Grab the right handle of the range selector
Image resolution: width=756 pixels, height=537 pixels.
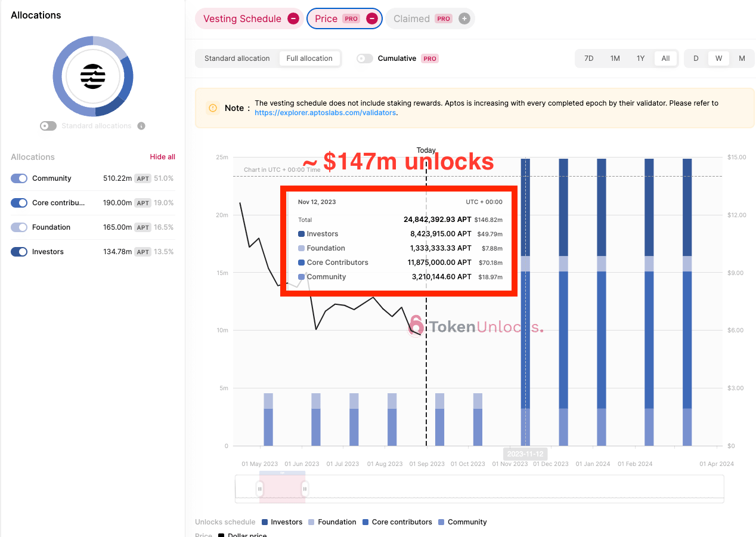(305, 489)
